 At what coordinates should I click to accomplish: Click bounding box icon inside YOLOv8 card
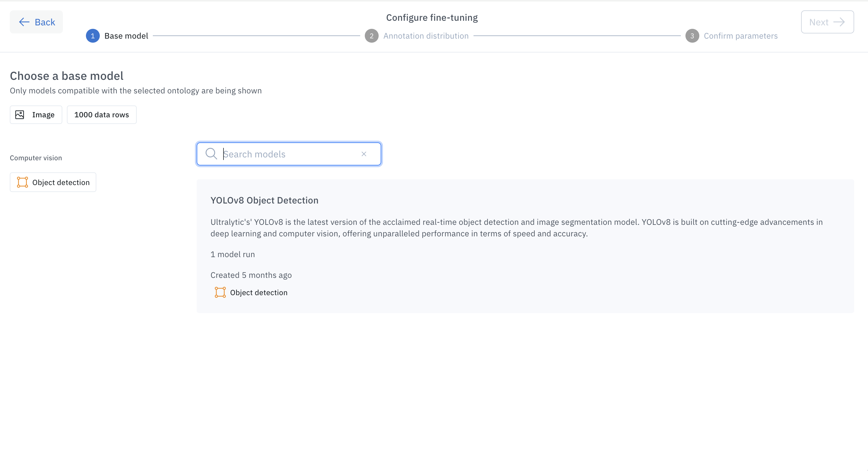pos(220,293)
